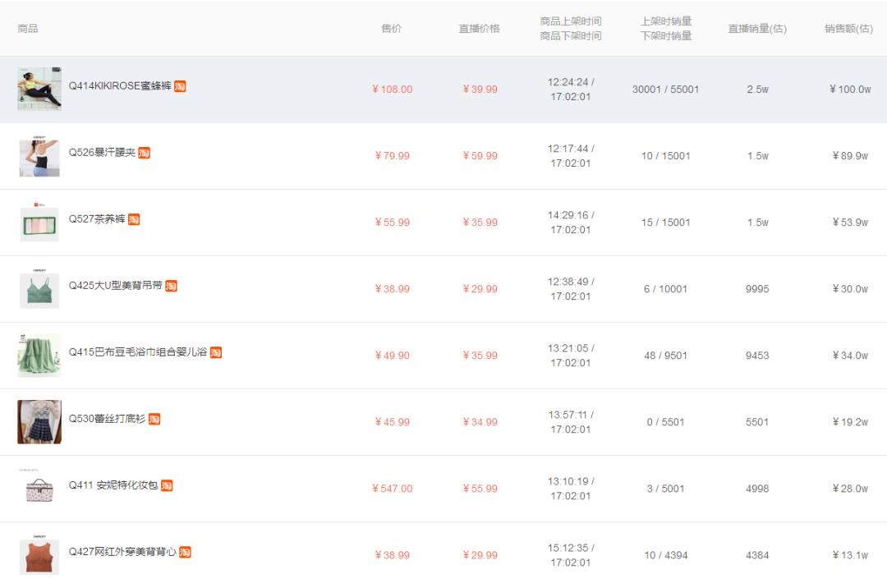Click the Q411 cosmetic bag thumbnail
Viewport: 887px width, 588px height.
[39, 489]
